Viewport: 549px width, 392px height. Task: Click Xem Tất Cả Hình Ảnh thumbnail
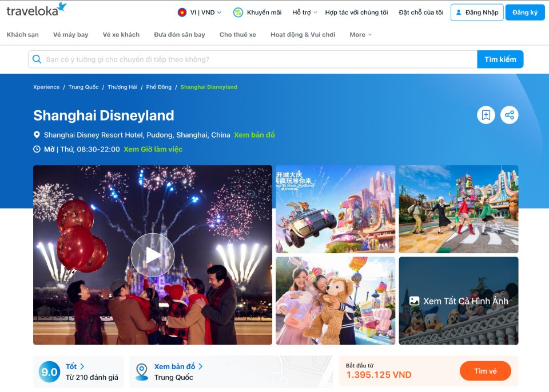click(459, 301)
